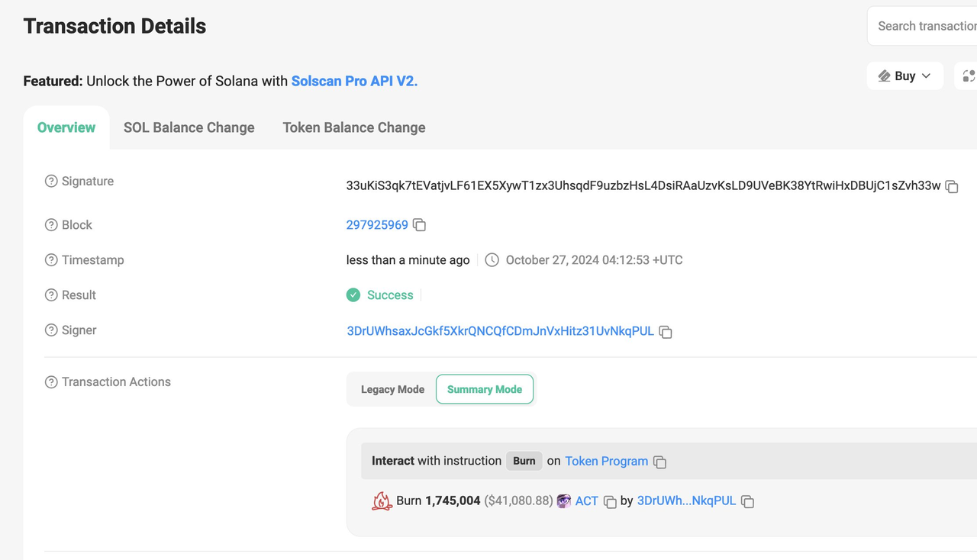Click the ACT token link
The width and height of the screenshot is (977, 560).
point(586,501)
